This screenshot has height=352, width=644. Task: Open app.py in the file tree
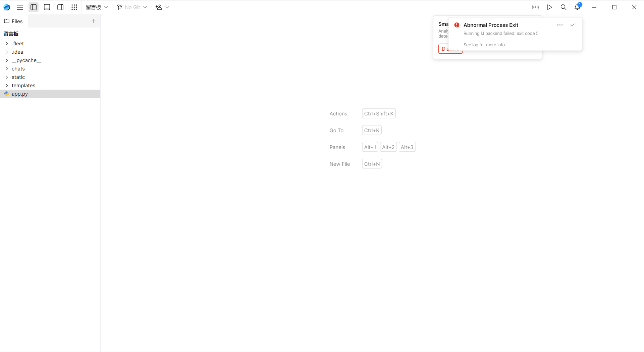pyautogui.click(x=20, y=94)
